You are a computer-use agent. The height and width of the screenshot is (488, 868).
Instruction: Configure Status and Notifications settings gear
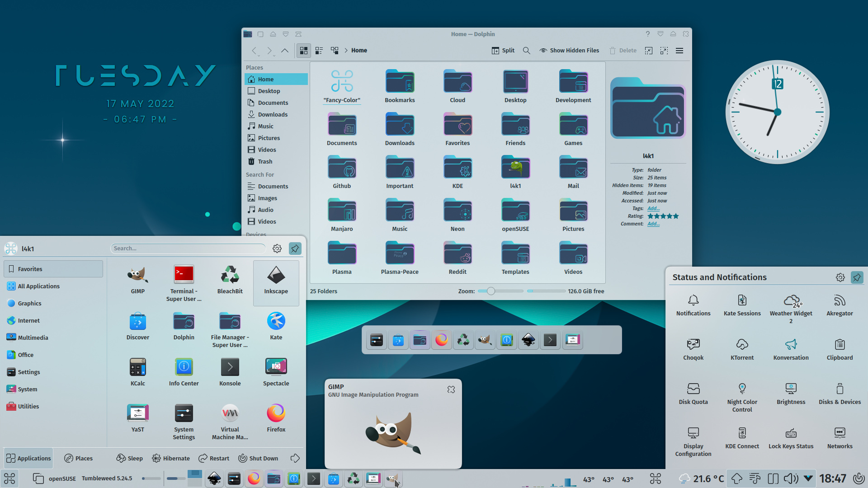(840, 277)
